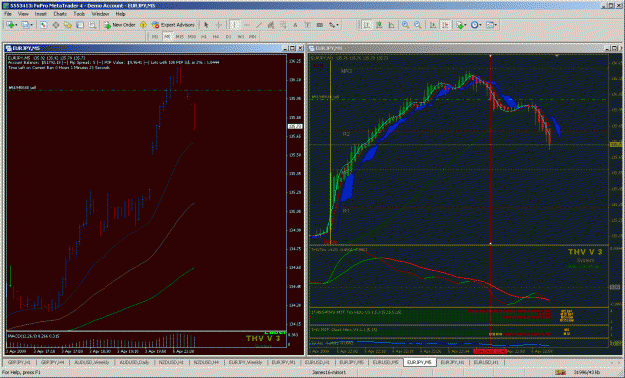The height and width of the screenshot is (378, 625).
Task: Open the View menu
Action: [23, 14]
